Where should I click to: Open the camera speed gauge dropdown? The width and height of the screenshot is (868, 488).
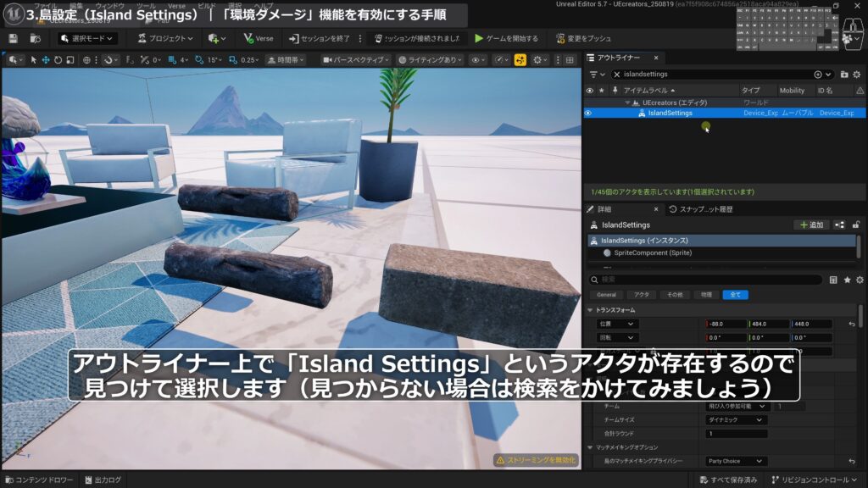tap(502, 60)
